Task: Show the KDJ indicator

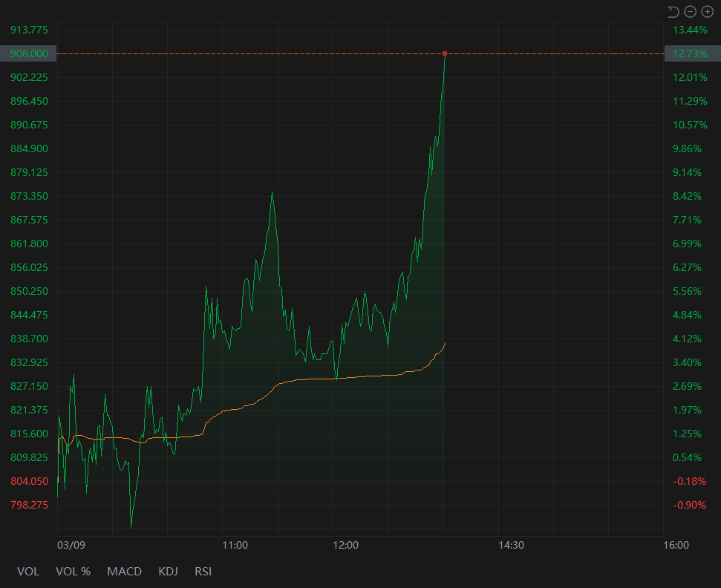Action: point(168,572)
